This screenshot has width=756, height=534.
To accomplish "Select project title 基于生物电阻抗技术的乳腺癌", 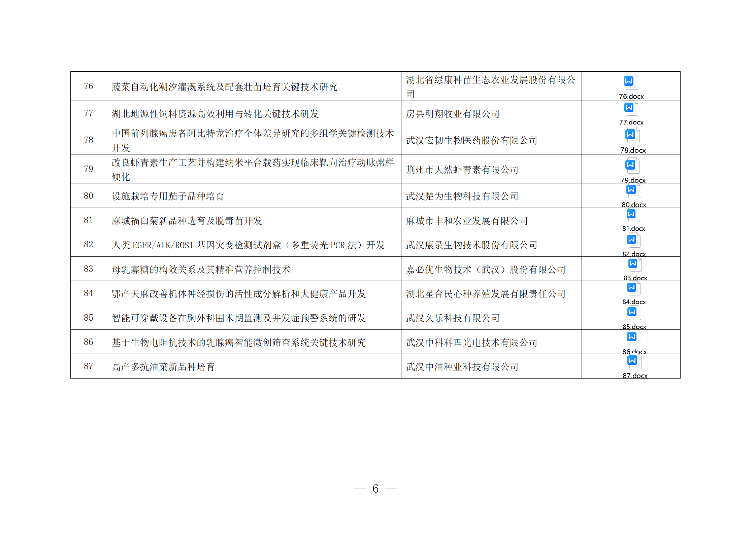I will tap(239, 343).
